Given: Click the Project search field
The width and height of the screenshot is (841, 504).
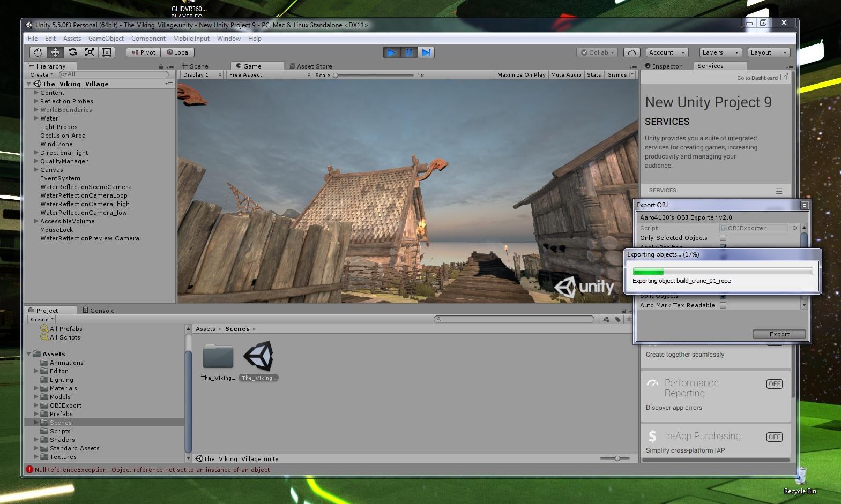Looking at the screenshot, I should pyautogui.click(x=514, y=319).
